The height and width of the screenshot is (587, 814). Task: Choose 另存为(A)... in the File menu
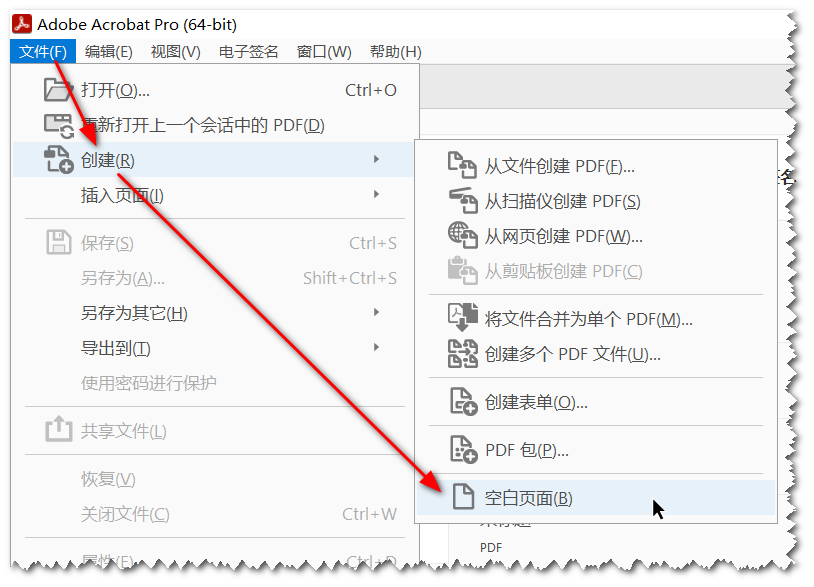[214, 278]
